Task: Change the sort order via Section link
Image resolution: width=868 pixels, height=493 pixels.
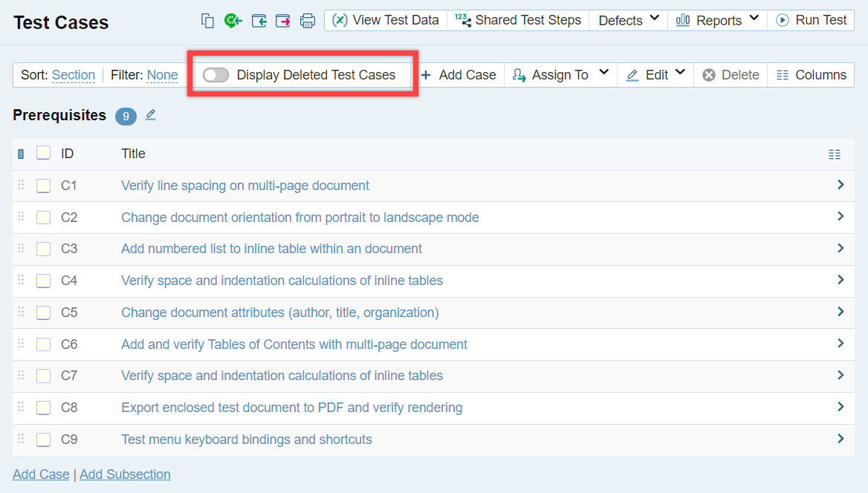Action: click(74, 75)
